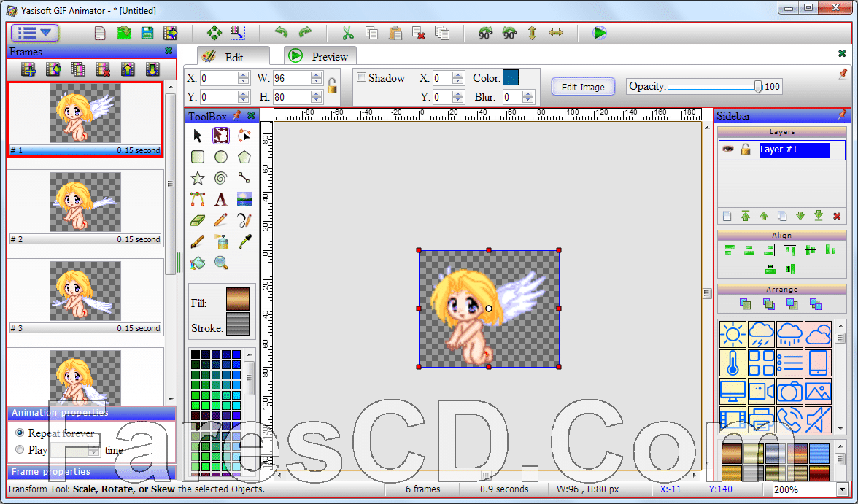The height and width of the screenshot is (504, 858).
Task: Select the Polygon shape tool
Action: coord(244,157)
